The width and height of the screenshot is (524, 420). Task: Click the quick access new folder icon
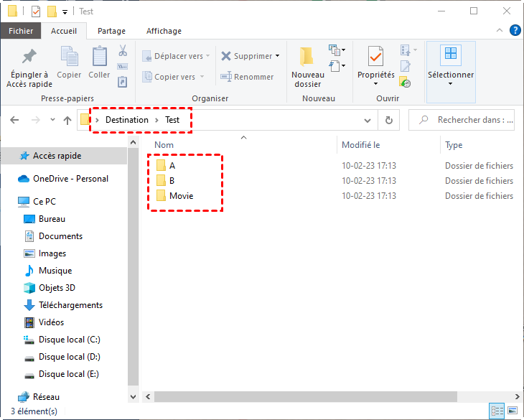[x=52, y=11]
